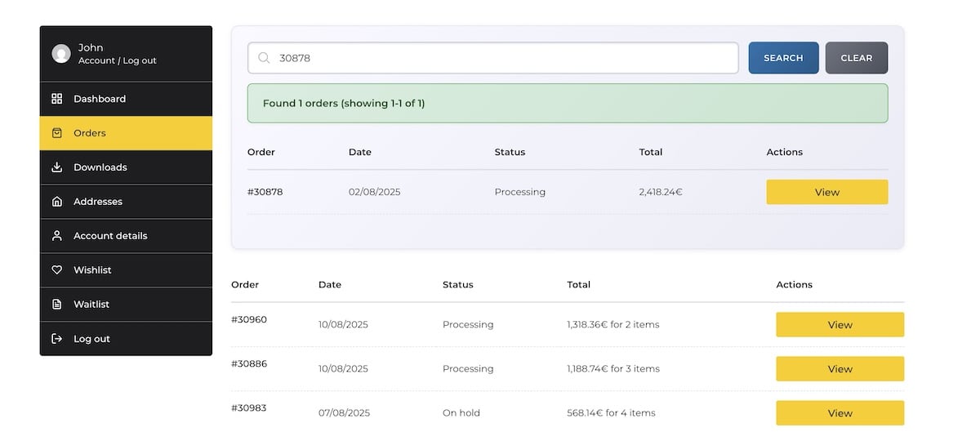Click Processing status of order #30878
The width and height of the screenshot is (980, 432).
pos(520,192)
